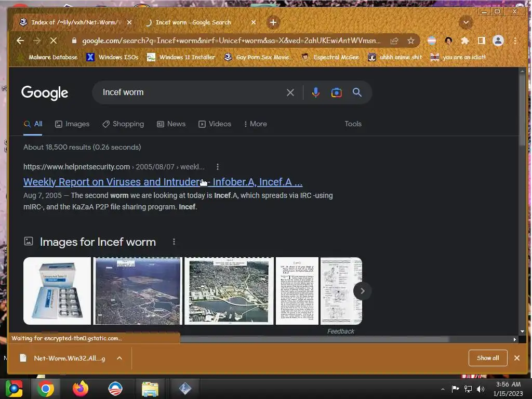Click the striped flag extension icon
This screenshot has height=399, width=532.
coord(432,41)
